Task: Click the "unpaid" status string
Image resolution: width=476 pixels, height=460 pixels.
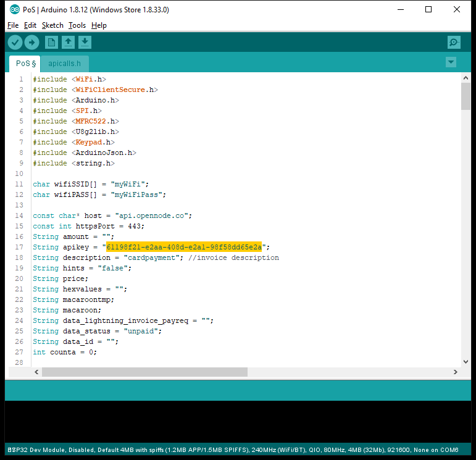Action: [141, 331]
